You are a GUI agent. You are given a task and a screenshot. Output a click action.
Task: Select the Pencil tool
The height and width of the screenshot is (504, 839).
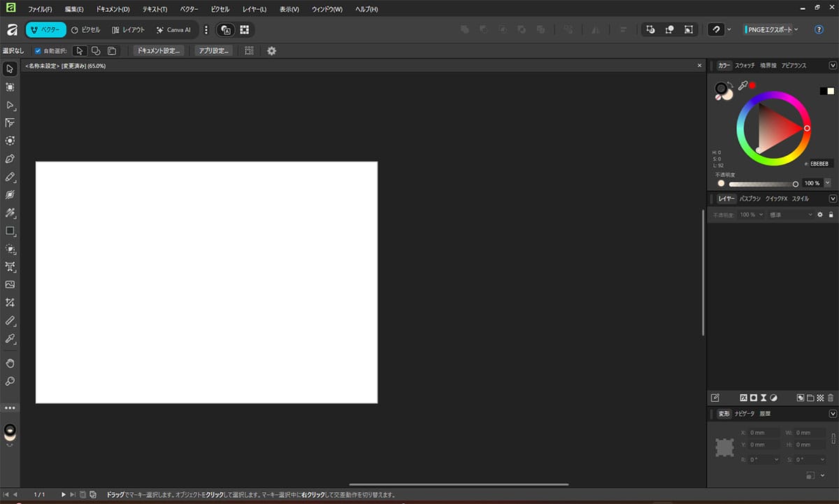(x=10, y=177)
